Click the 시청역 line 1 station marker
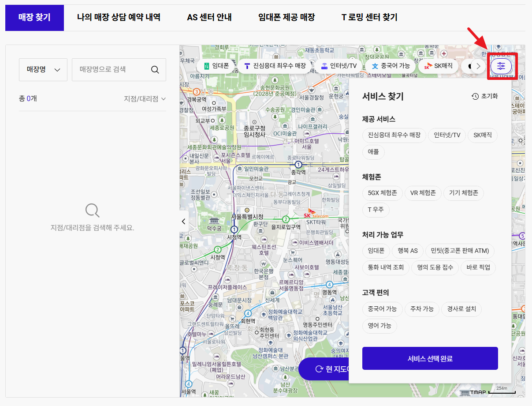Image resolution: width=532 pixels, height=406 pixels. tap(234, 229)
